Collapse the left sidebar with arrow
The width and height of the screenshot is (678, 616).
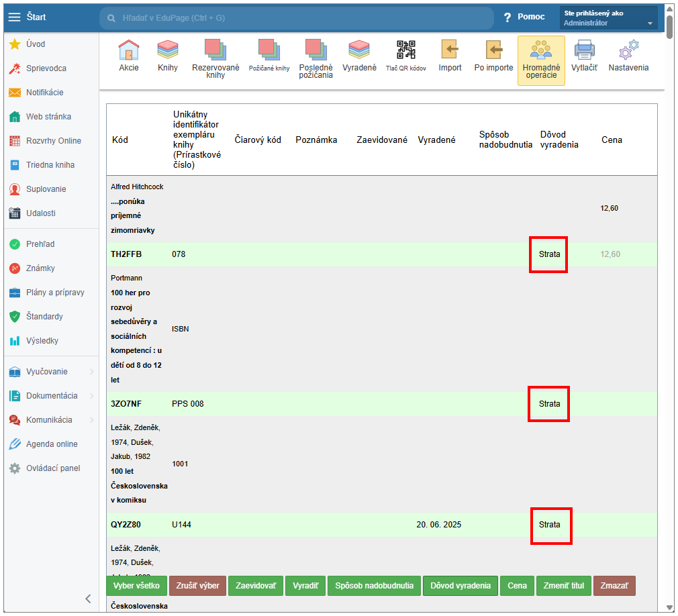pos(88,599)
